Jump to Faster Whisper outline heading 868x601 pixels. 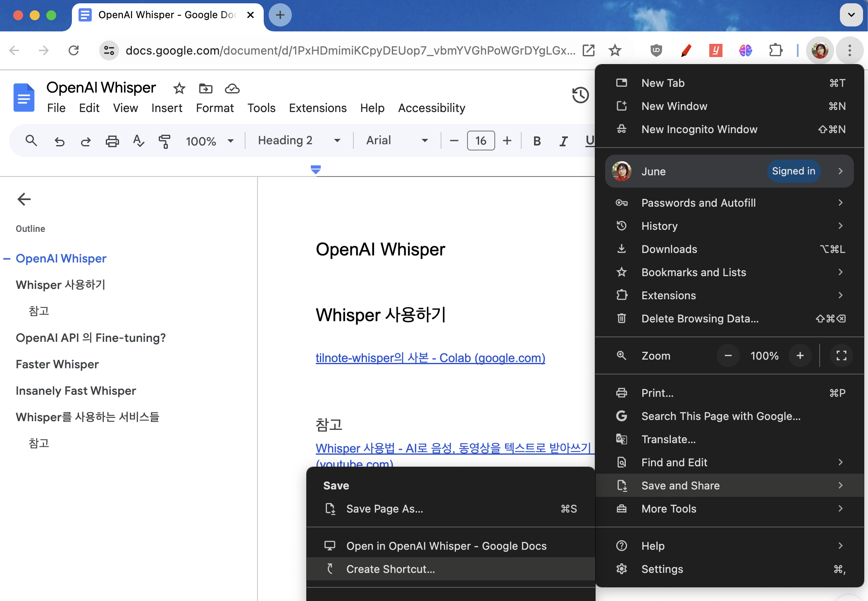point(57,364)
